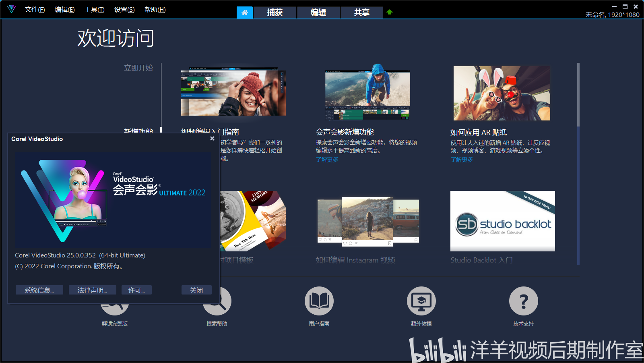Open the 工具(T) menu

94,10
